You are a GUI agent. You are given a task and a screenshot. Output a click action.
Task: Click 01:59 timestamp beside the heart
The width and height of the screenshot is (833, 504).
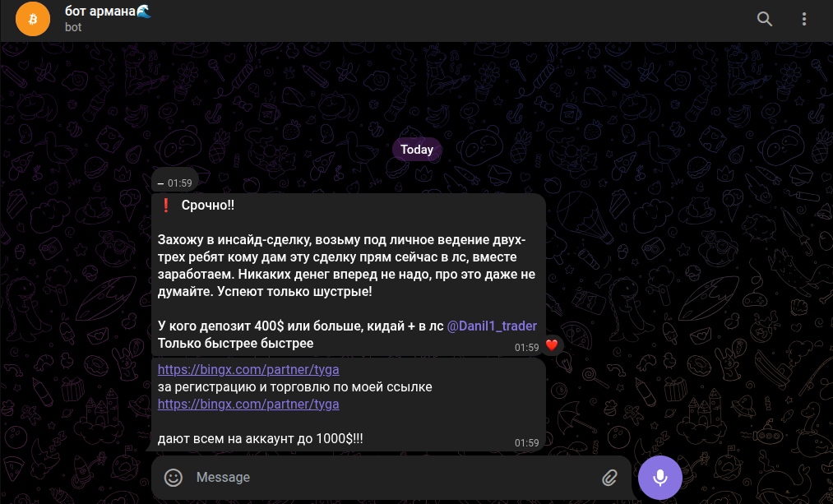click(526, 347)
